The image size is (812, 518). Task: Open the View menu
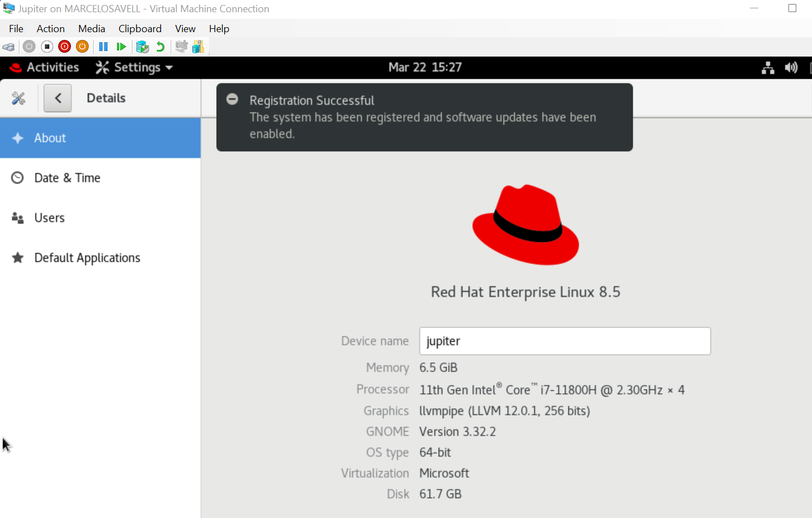click(x=185, y=29)
